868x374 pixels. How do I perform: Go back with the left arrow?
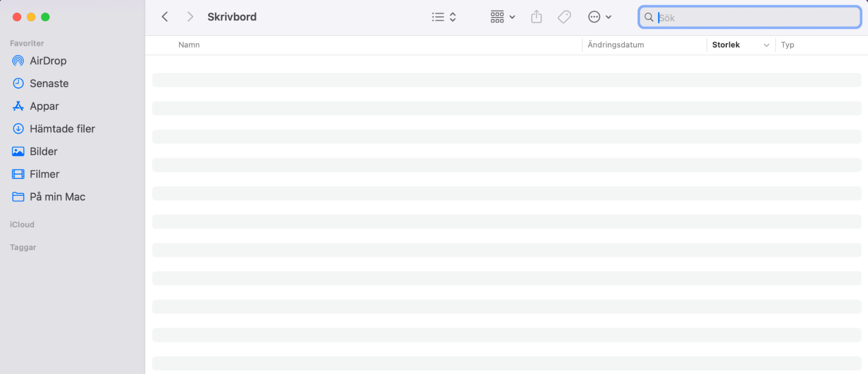click(x=165, y=17)
